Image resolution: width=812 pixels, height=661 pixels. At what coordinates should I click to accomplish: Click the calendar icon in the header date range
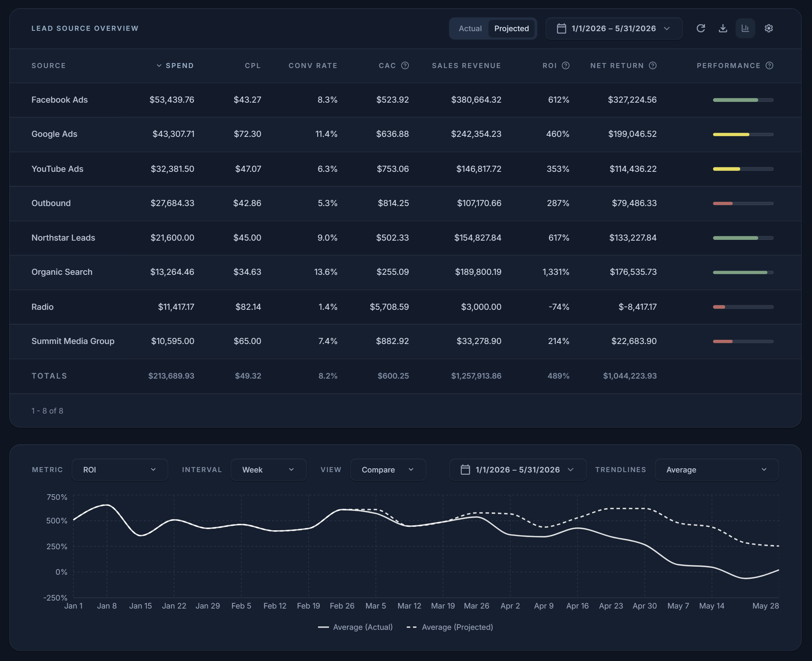coord(561,29)
